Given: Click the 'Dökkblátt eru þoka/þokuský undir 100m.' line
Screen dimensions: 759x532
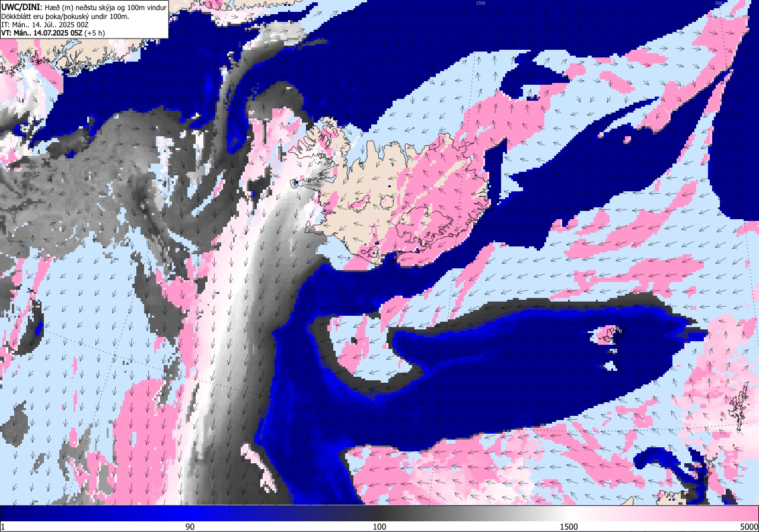Looking at the screenshot, I should click(x=65, y=16).
